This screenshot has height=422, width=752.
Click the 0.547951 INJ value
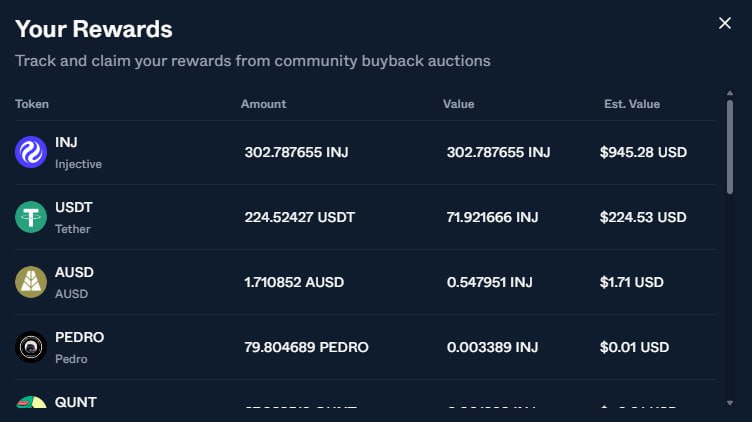pos(490,282)
